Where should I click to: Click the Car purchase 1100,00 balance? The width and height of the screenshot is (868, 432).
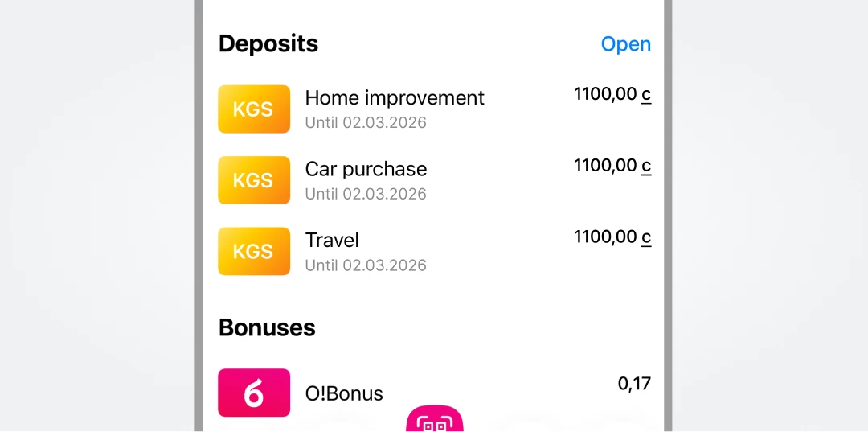click(604, 166)
